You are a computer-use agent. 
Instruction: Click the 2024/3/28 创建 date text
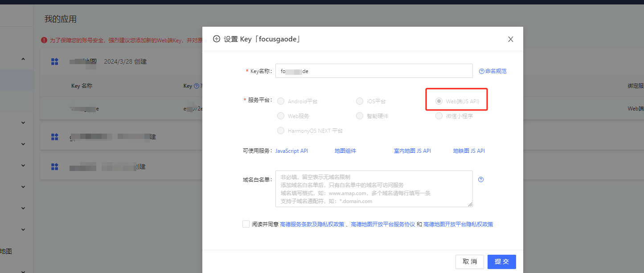(125, 61)
